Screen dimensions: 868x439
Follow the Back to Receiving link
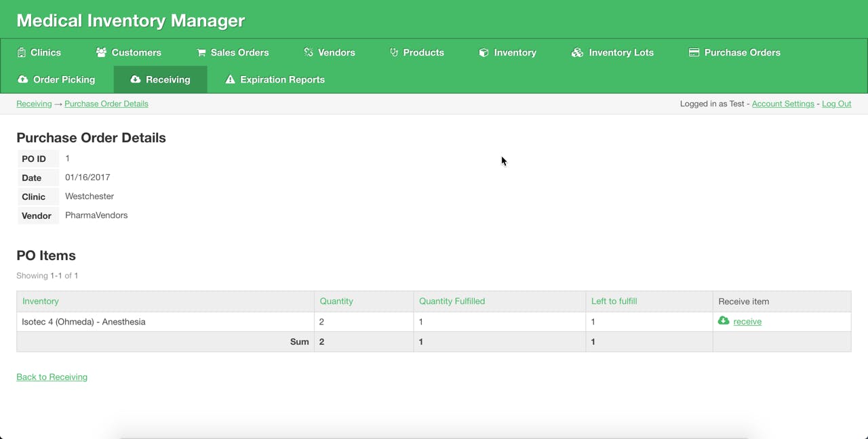point(52,377)
